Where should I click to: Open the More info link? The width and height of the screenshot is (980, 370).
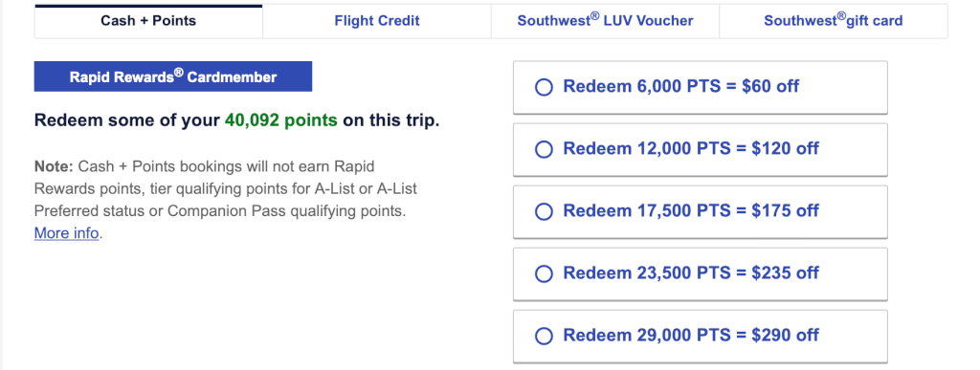click(66, 233)
